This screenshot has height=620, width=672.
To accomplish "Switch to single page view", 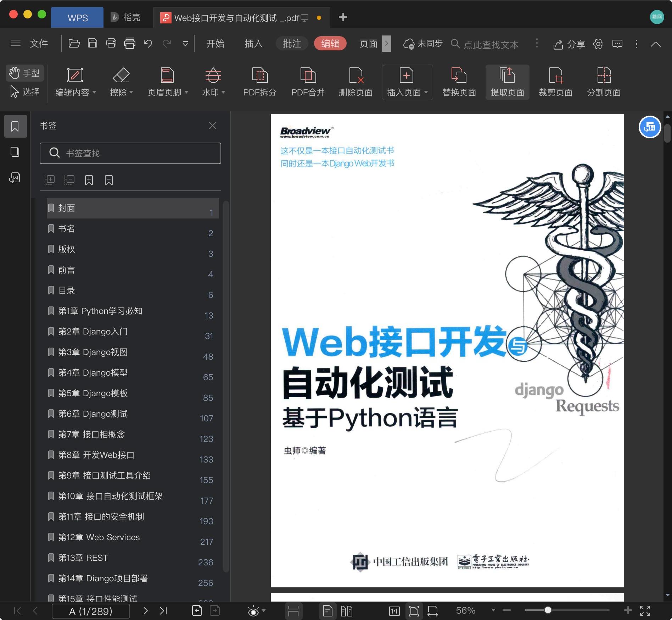I will 328,611.
